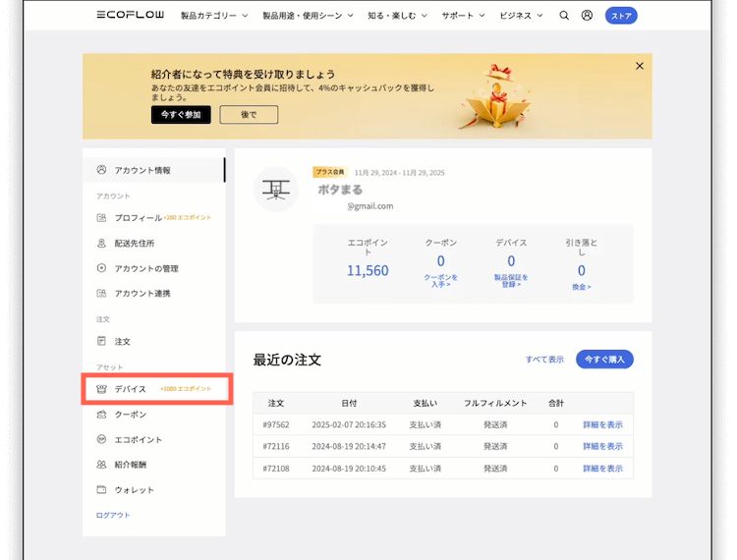The width and height of the screenshot is (737, 560).
Task: Click order number #72108
Action: (276, 469)
